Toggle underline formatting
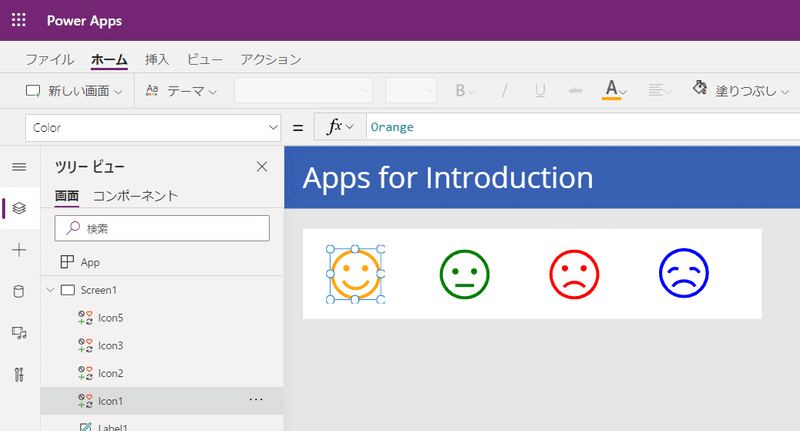 pos(540,91)
